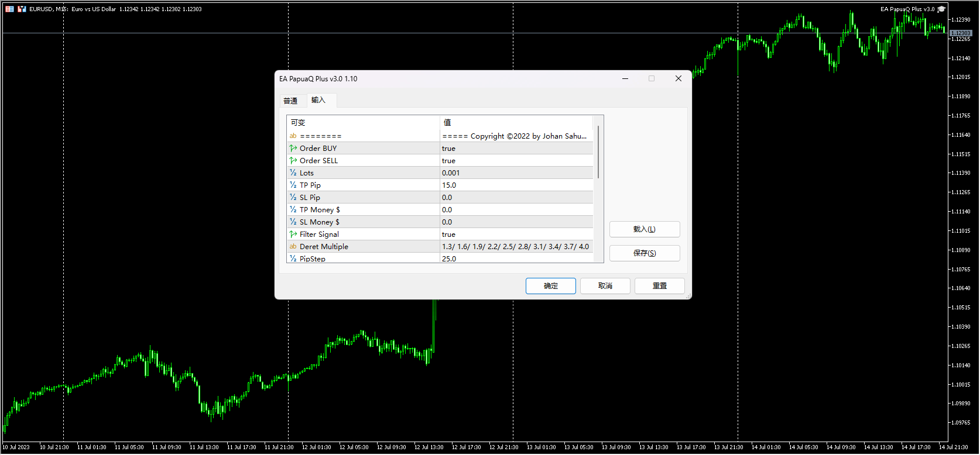
Task: Click the Deret Multiple string icon
Action: pos(293,247)
